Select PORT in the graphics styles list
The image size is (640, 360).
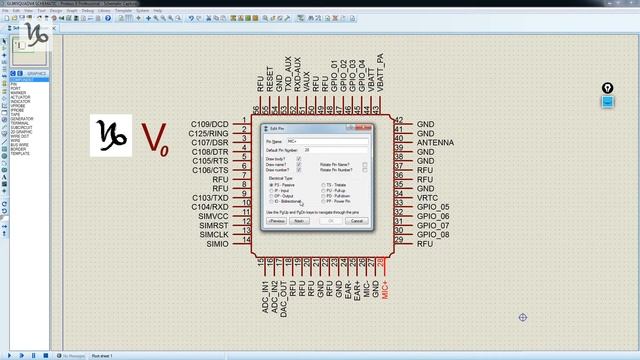(16, 89)
